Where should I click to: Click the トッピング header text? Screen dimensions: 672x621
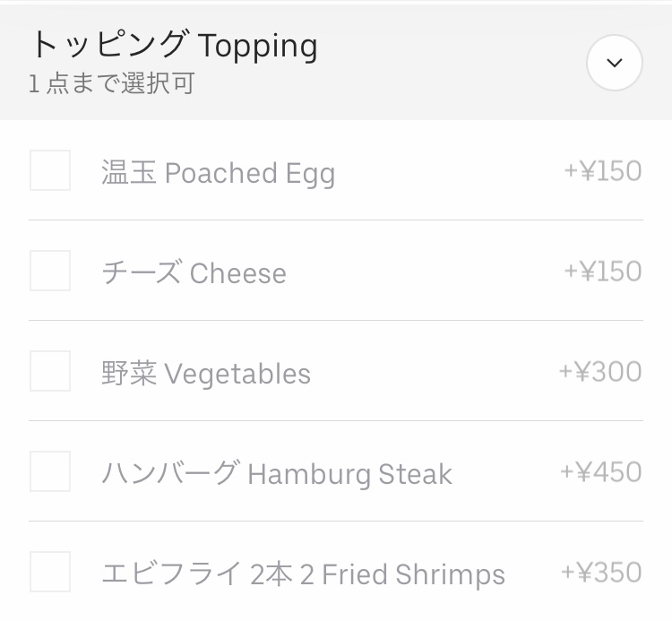tap(108, 45)
